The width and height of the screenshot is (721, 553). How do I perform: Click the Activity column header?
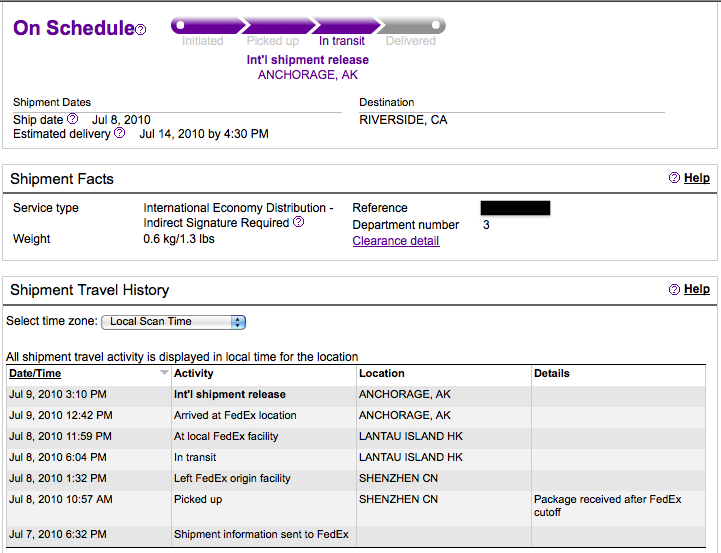pos(194,373)
